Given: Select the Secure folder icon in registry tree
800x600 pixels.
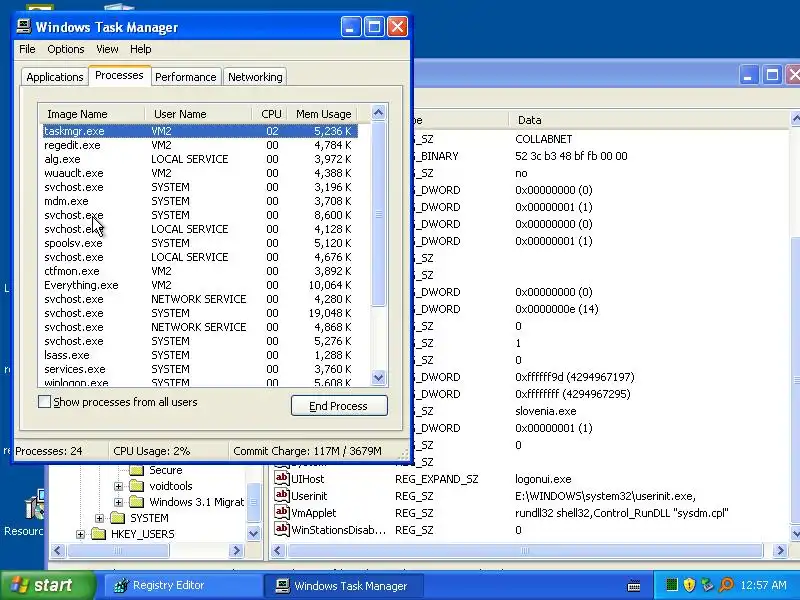Looking at the screenshot, I should pos(136,470).
